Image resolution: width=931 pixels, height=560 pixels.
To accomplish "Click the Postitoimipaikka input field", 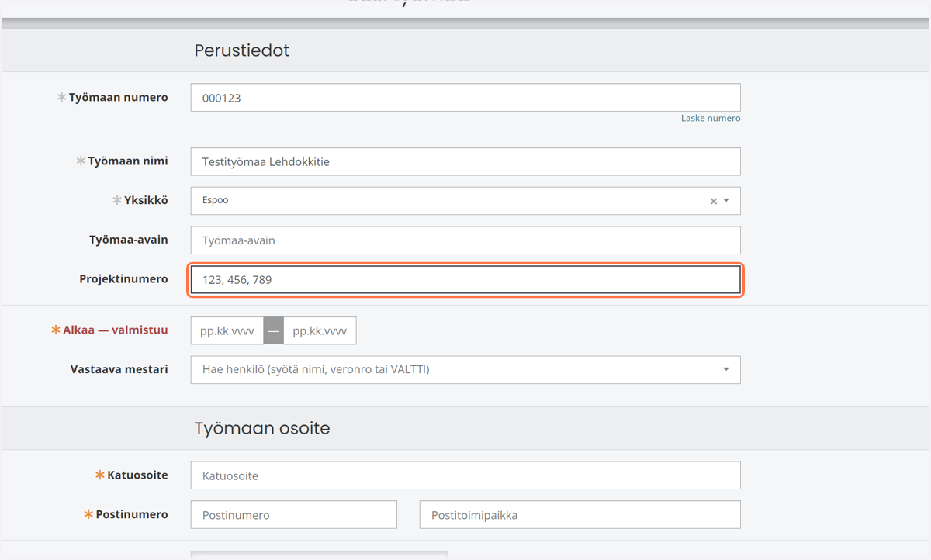I will click(580, 515).
